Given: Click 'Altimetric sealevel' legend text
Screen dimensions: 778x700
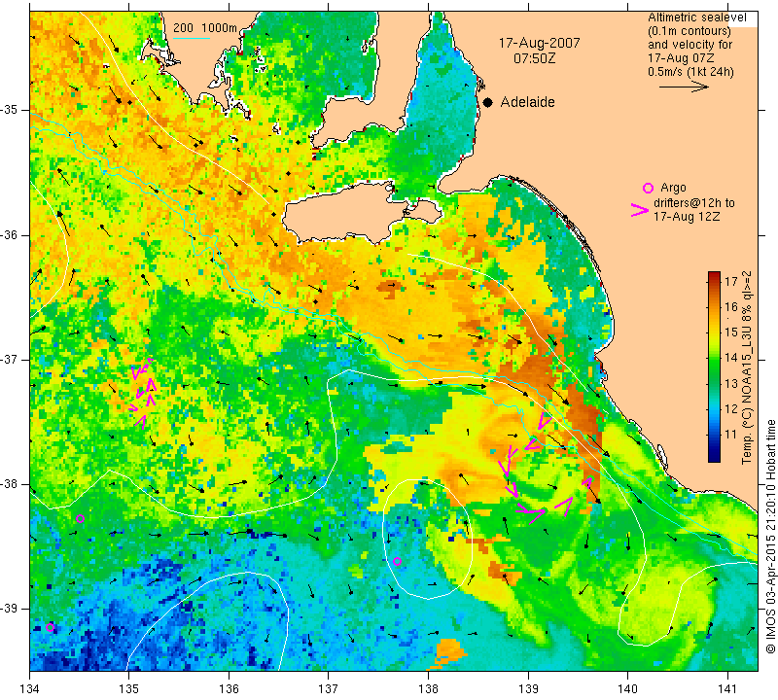Looking at the screenshot, I should point(697,17).
